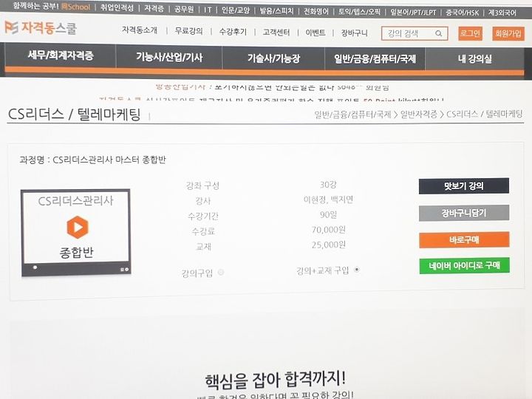Screen dimensions: 532x399
Task: Open the 일반/금융/컴퓨터/국제 menu
Action: tap(375, 59)
